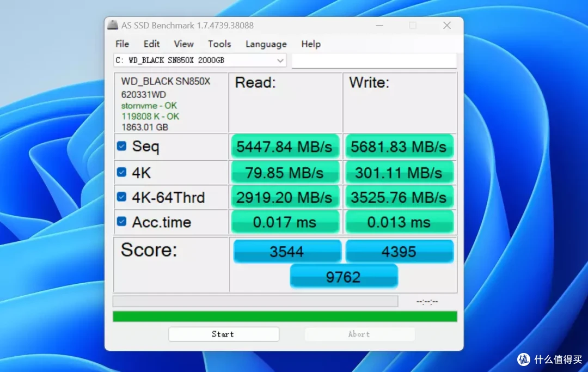Click the Abort button
The height and width of the screenshot is (372, 588).
pyautogui.click(x=360, y=334)
